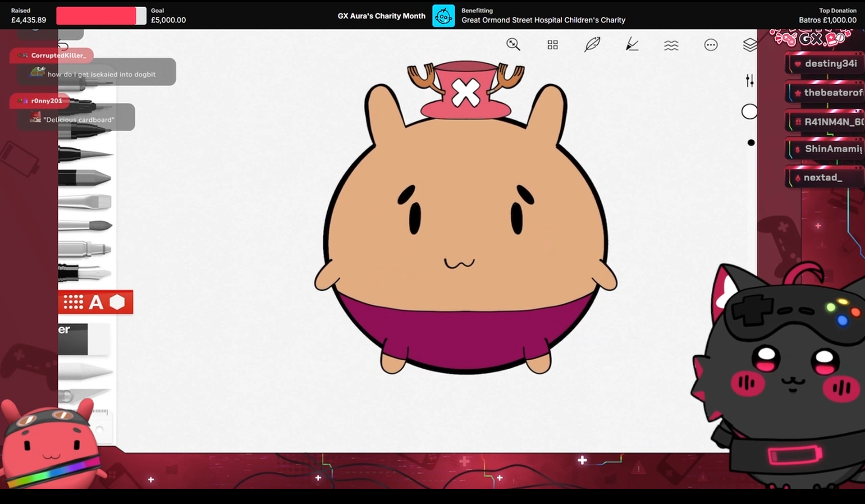Select the chisel-tip marker tool

tap(85, 177)
